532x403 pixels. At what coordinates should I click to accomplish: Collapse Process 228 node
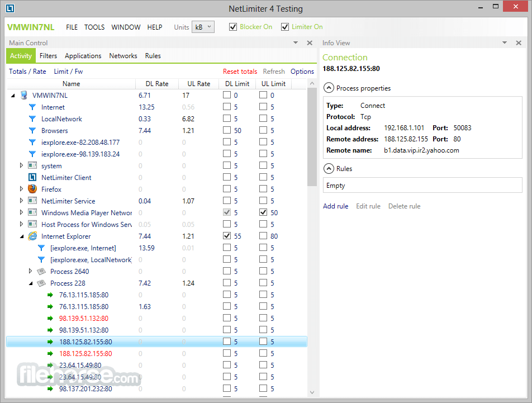31,283
